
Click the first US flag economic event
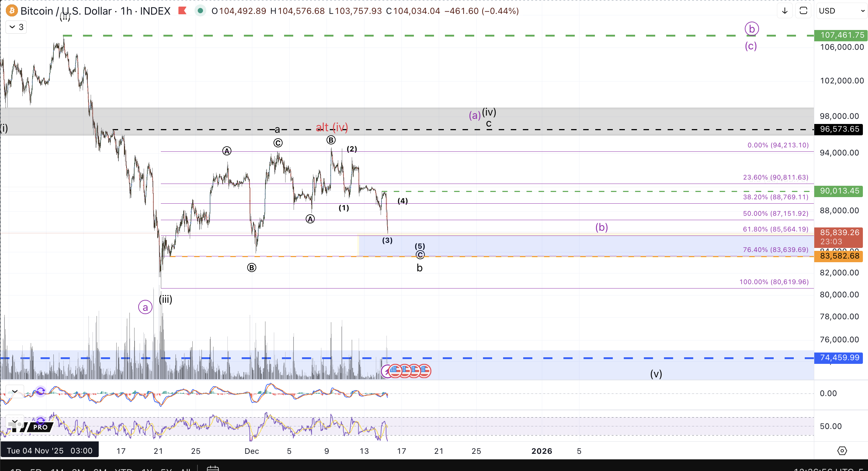point(396,371)
